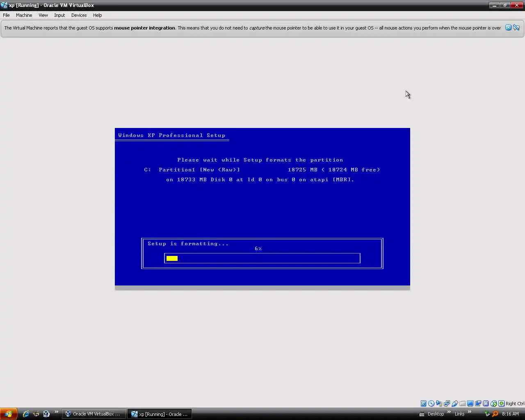
Task: Open the View menu
Action: pos(43,15)
